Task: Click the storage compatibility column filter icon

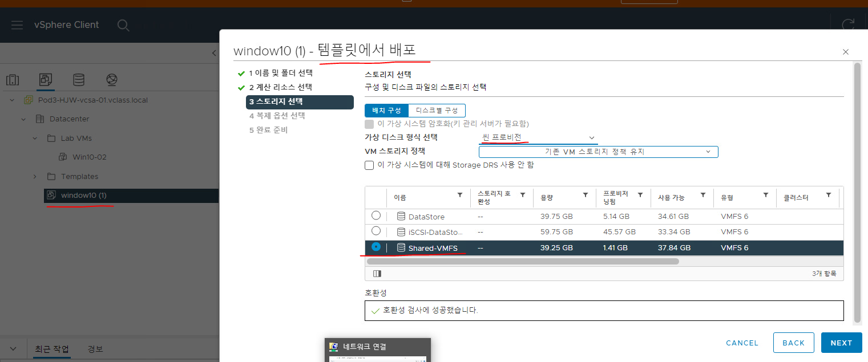Action: pyautogui.click(x=522, y=195)
